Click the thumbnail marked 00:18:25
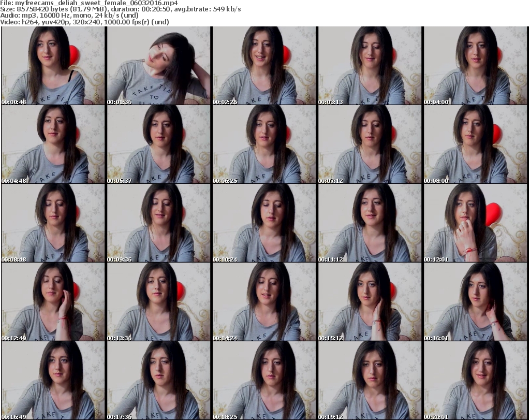The width and height of the screenshot is (530, 420). pyautogui.click(x=264, y=380)
